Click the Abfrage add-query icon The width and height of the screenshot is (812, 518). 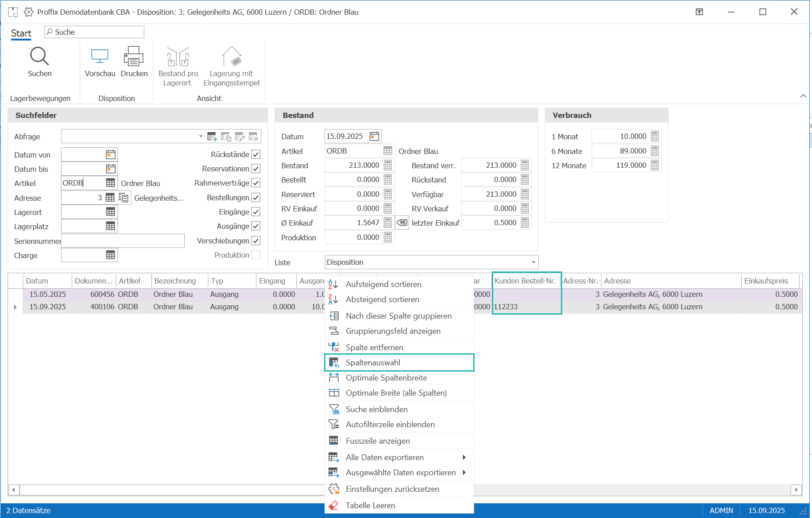(x=212, y=137)
